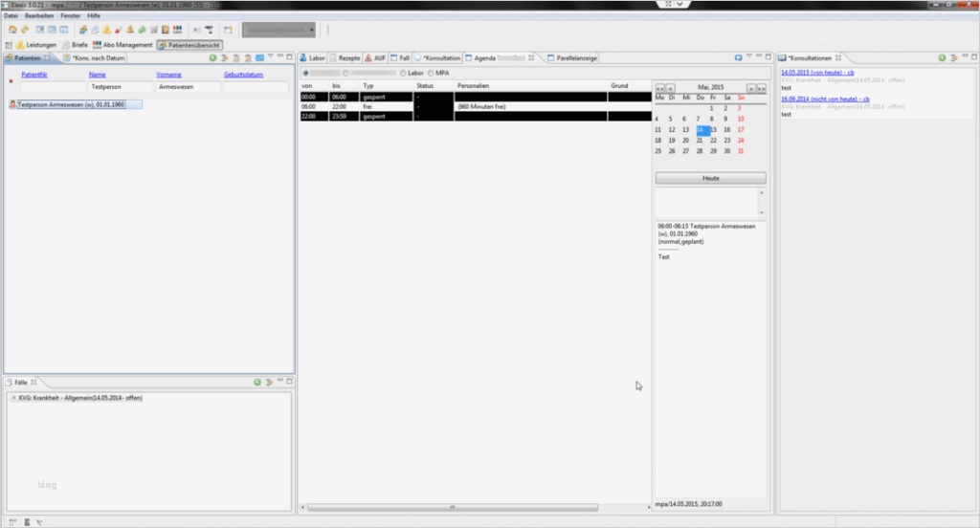Click green plus icon in Konsultationen panel
The height and width of the screenshot is (528, 980).
point(942,57)
